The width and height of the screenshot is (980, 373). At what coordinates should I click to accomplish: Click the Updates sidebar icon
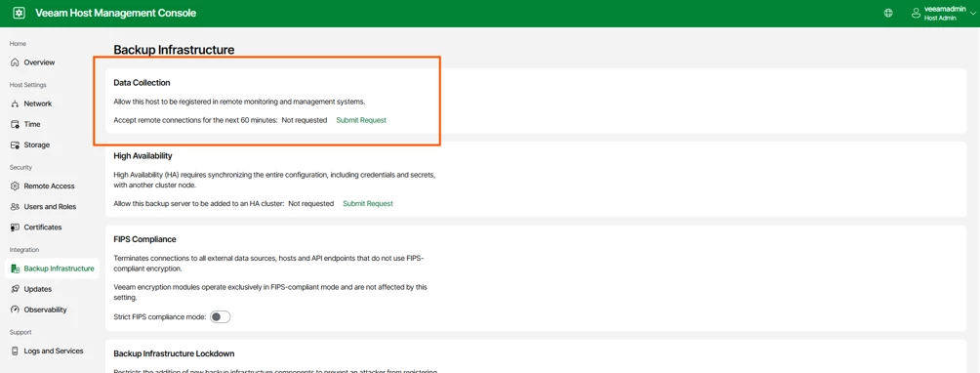(x=15, y=289)
